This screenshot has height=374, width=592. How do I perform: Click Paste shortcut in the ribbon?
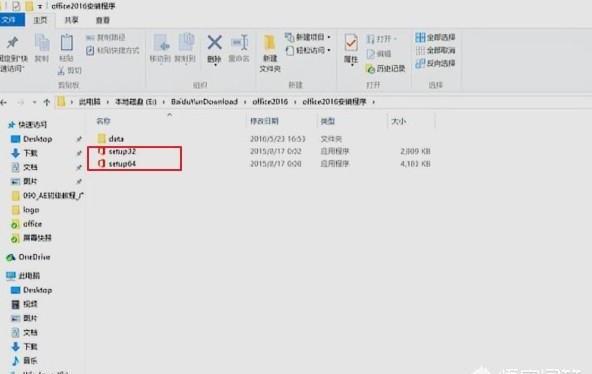tap(113, 50)
